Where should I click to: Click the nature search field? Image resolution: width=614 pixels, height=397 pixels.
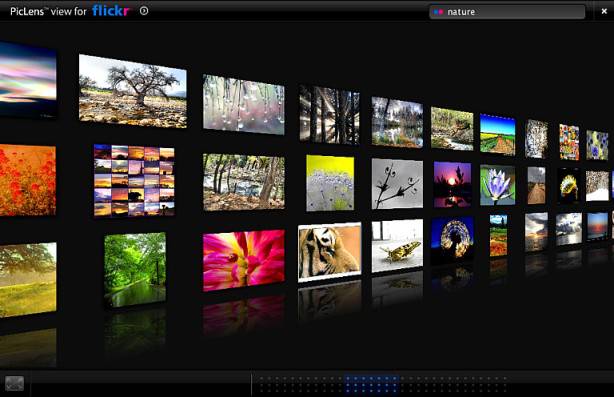[x=507, y=12]
